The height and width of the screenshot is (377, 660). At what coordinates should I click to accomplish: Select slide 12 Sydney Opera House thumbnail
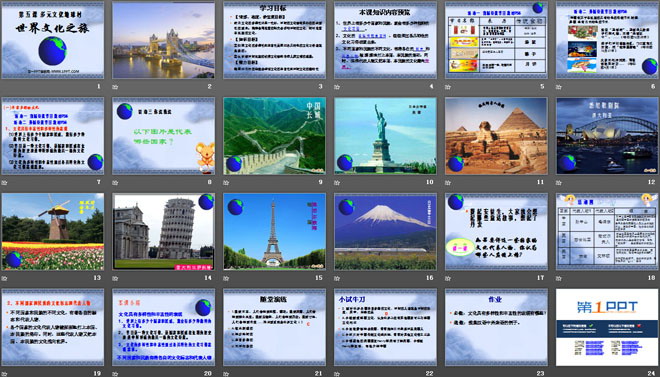pyautogui.click(x=607, y=136)
